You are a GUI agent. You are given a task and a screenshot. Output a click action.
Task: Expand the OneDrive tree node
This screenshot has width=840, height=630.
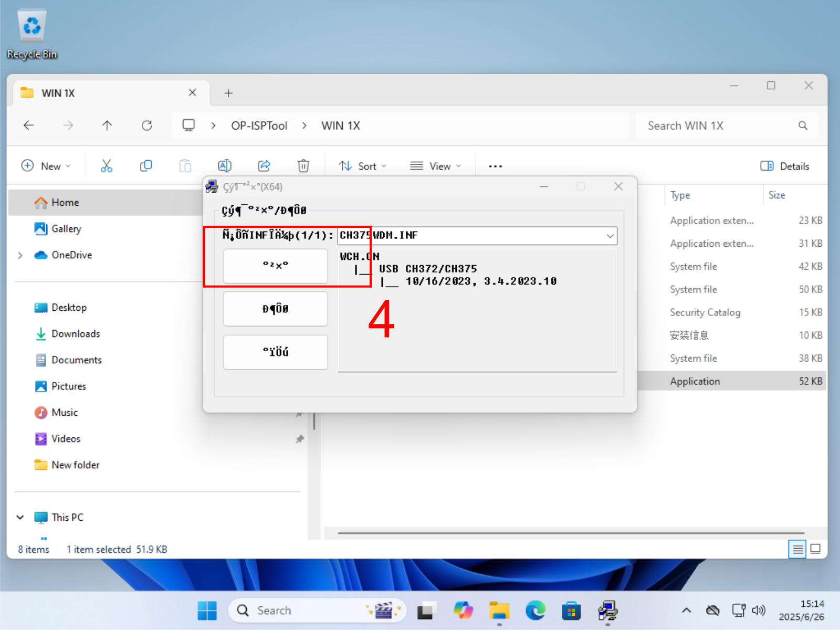(x=20, y=255)
